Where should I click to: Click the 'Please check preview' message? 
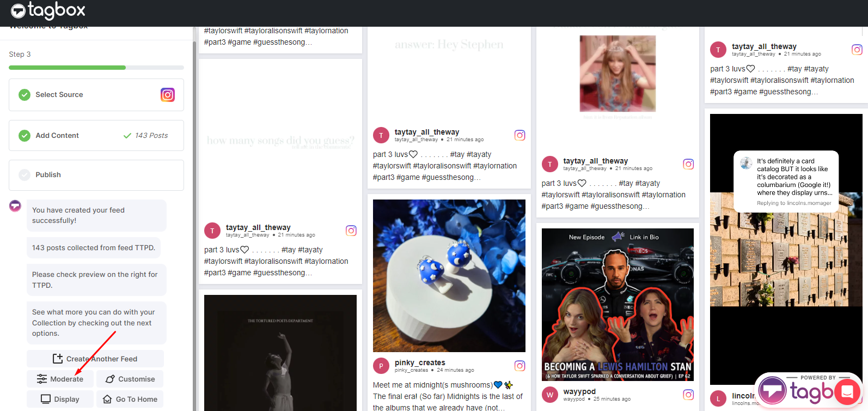pos(96,280)
